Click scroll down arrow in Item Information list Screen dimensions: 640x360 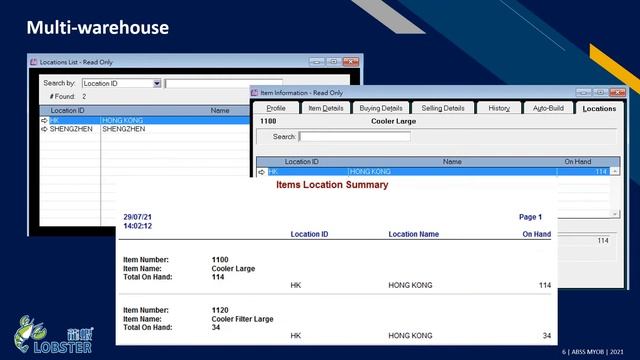click(615, 214)
